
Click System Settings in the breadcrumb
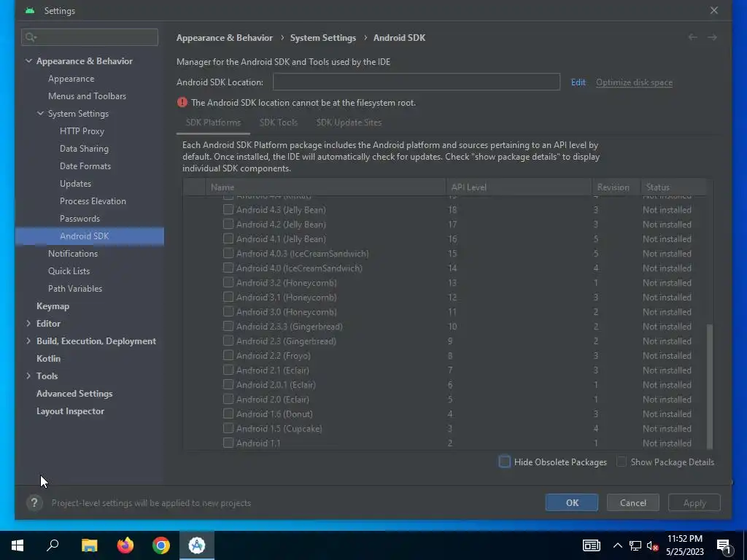(x=323, y=38)
